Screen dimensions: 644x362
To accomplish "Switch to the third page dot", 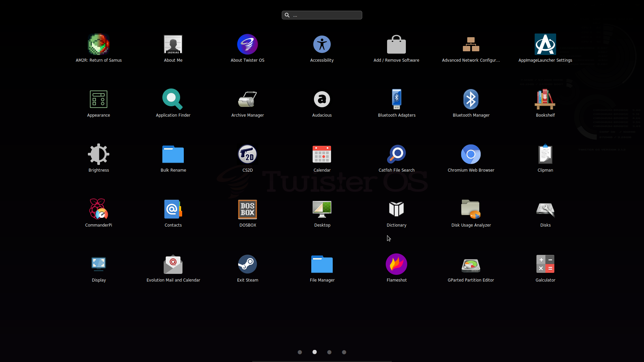I will tap(329, 352).
